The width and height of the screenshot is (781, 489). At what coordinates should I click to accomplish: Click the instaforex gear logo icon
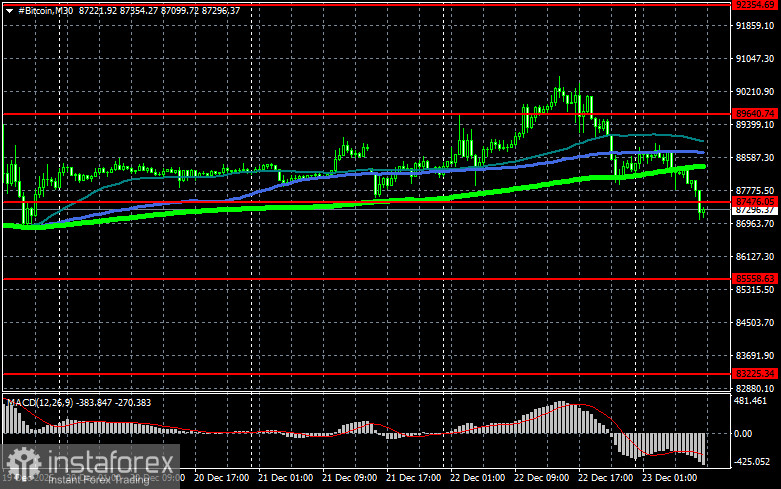coord(23,462)
